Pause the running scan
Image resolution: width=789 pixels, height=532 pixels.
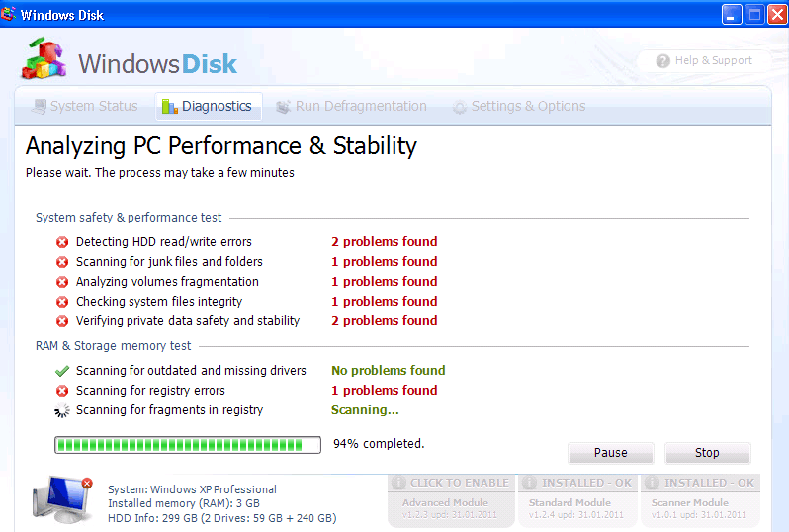(x=610, y=453)
